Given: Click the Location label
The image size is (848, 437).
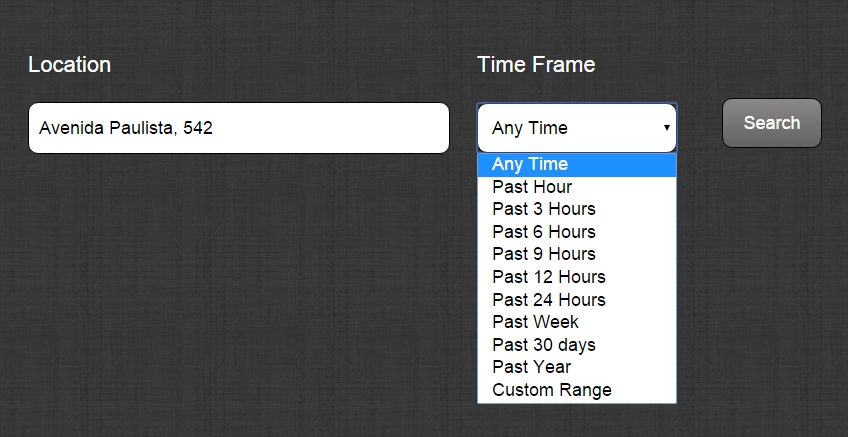Looking at the screenshot, I should coord(69,64).
